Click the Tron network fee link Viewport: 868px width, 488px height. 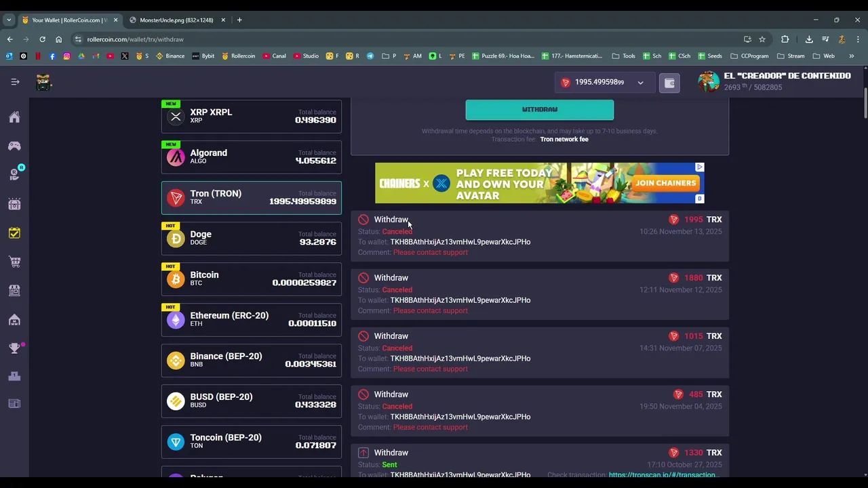[564, 139]
